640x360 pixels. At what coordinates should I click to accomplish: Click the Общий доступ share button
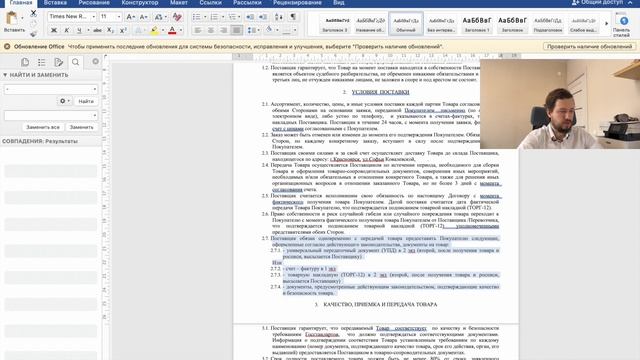[597, 2]
